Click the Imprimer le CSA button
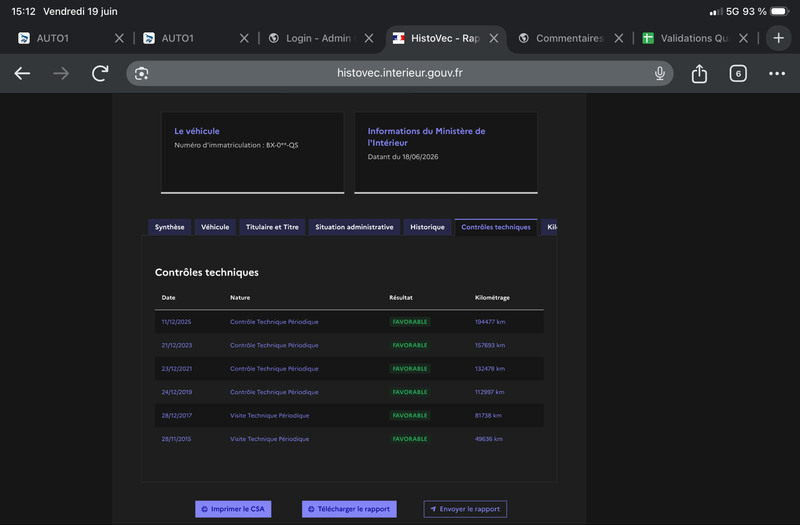 (x=233, y=509)
